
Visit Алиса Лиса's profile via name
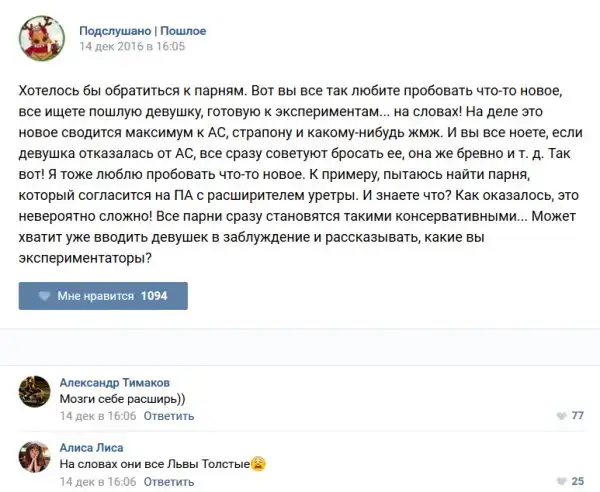(x=92, y=447)
